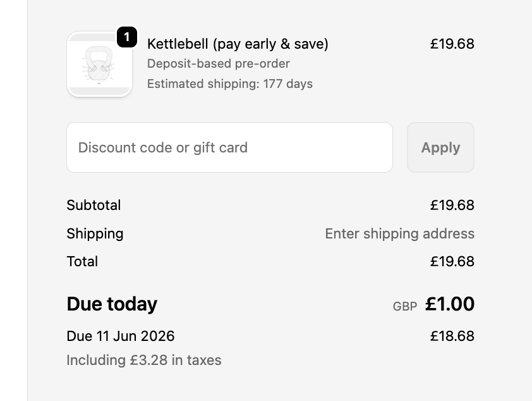Click the Enter shipping address text
The width and height of the screenshot is (532, 401).
click(399, 233)
